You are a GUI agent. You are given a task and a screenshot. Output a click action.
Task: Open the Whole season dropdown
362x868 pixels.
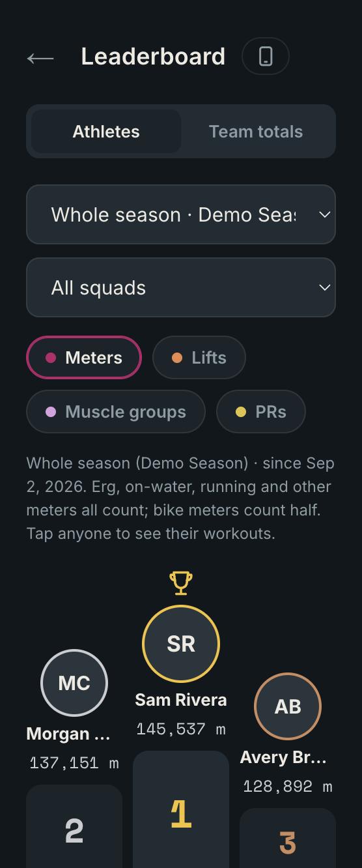pos(181,214)
